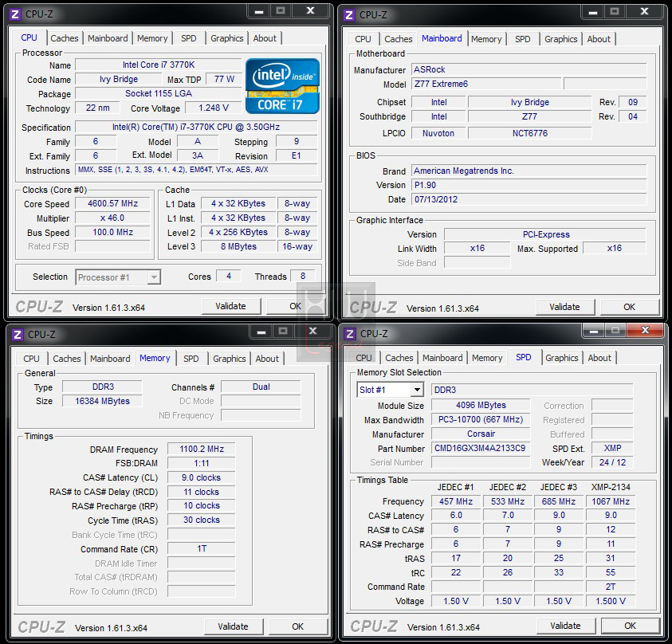Go to SPD tab in Memory window
Viewport: 672px width, 644px height.
pos(191,359)
